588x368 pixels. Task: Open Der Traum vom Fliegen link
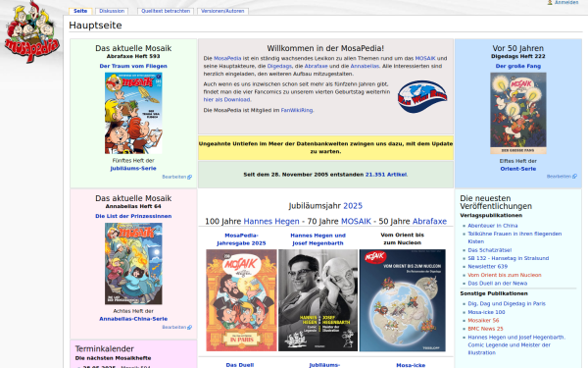[133, 66]
